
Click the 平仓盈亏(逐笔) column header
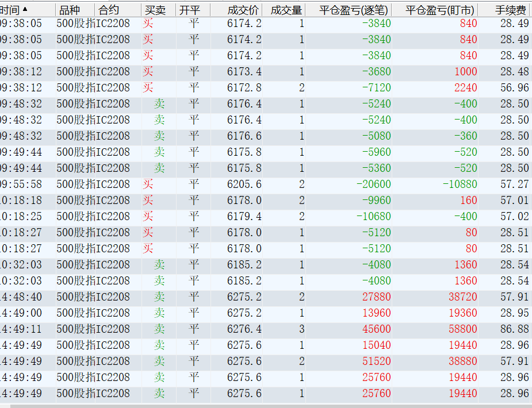[353, 10]
